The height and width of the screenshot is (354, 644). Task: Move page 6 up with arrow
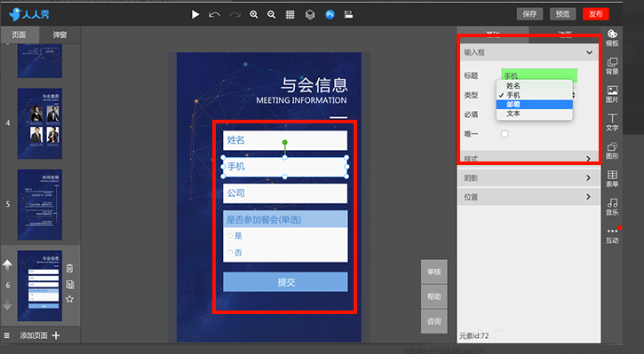point(7,265)
